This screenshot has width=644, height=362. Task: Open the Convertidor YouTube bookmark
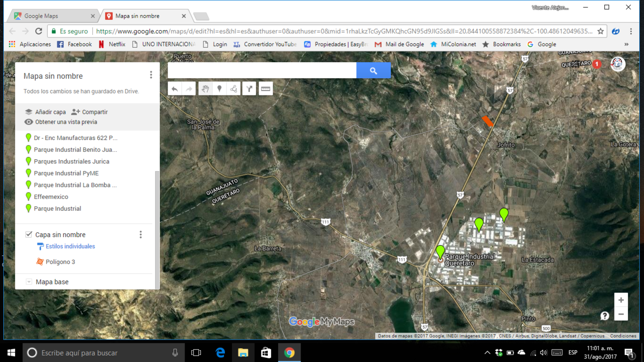265,45
